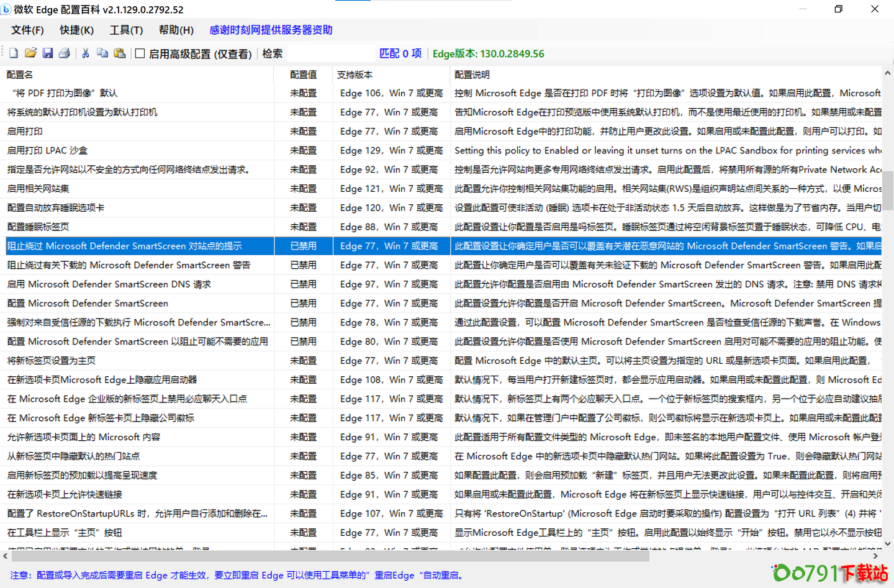The image size is (894, 588).
Task: Click the Save floppy disk icon
Action: click(x=48, y=53)
